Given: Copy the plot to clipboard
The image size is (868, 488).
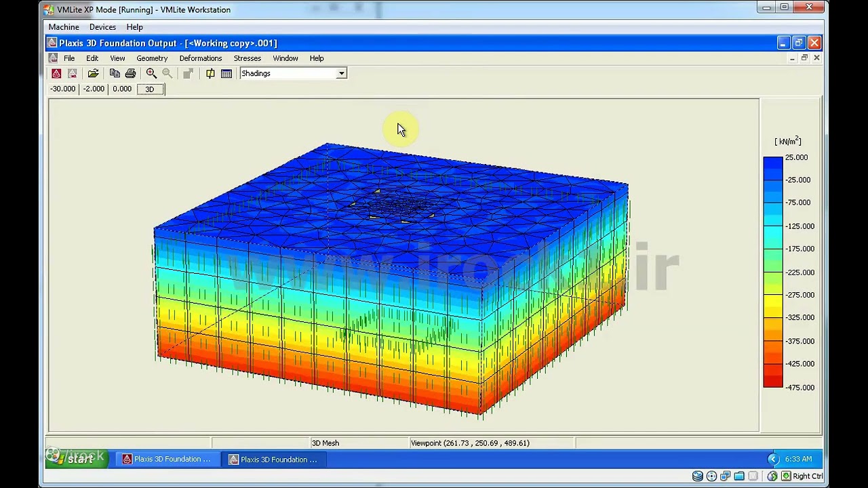Looking at the screenshot, I should 115,73.
